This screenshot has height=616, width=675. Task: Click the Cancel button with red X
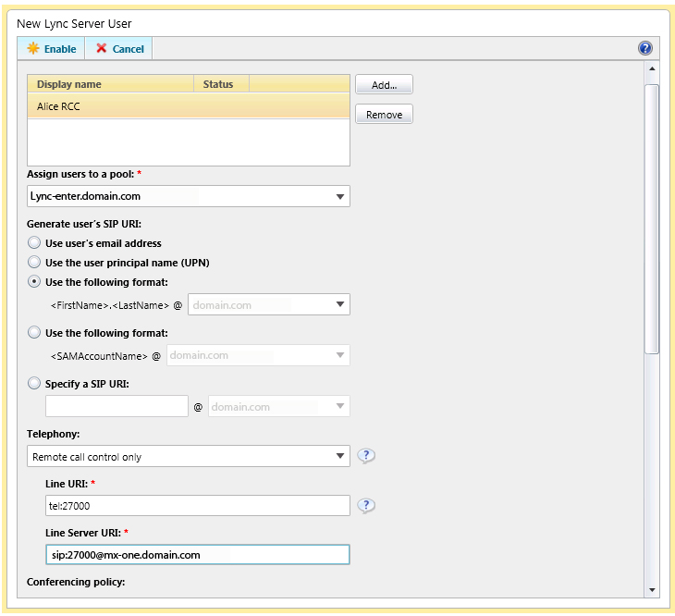pyautogui.click(x=119, y=49)
